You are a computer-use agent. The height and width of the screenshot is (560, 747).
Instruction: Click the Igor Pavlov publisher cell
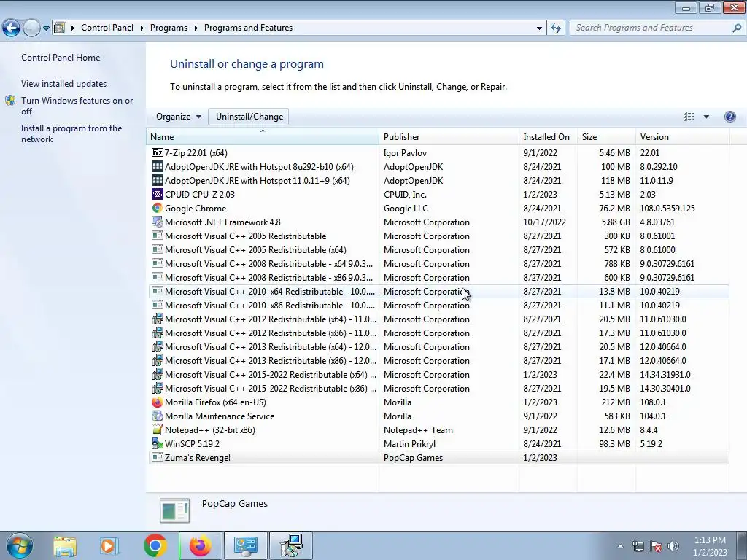click(405, 153)
